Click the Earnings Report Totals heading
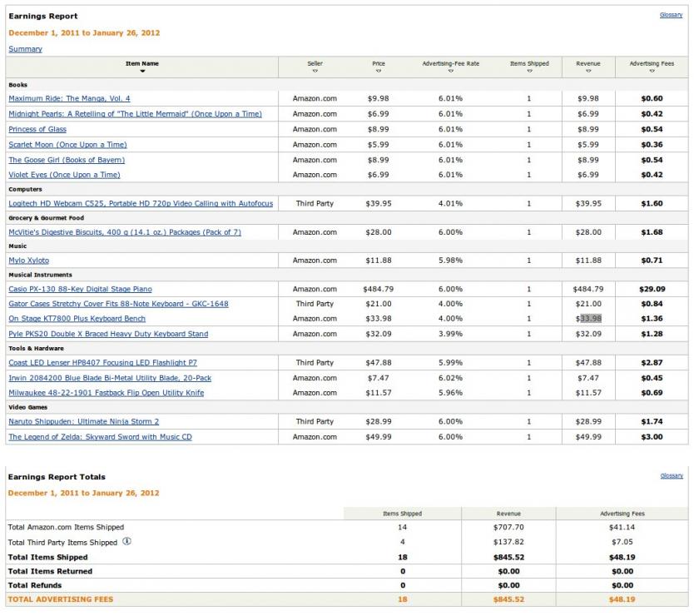Image resolution: width=694 pixels, height=616 pixels. point(57,477)
